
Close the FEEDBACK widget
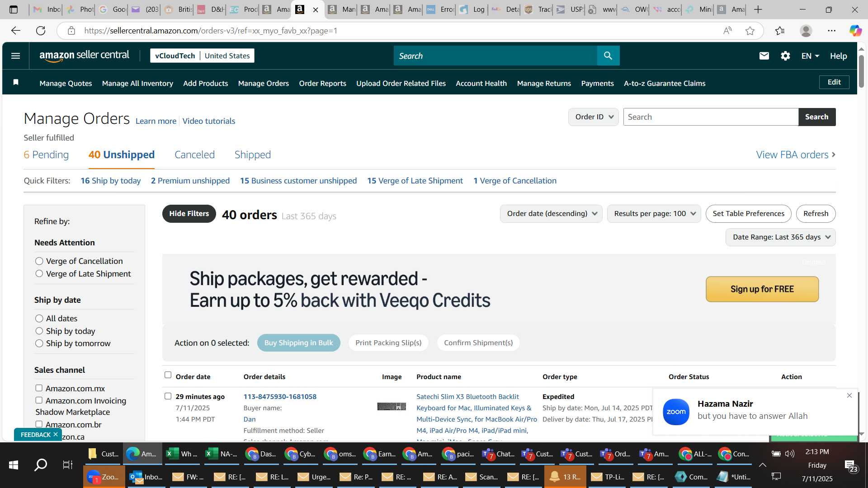(x=56, y=434)
